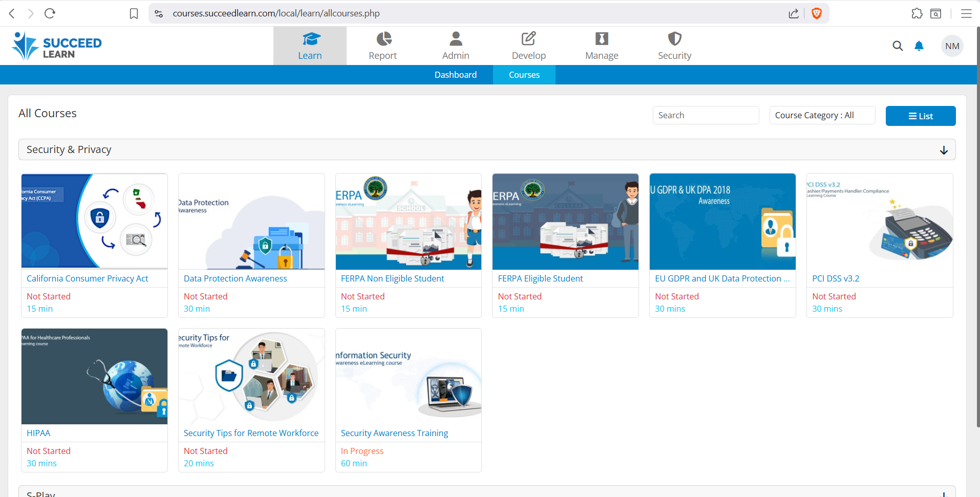Image resolution: width=980 pixels, height=497 pixels.
Task: Open FERPA Eligible Student thumbnail
Action: tap(565, 221)
